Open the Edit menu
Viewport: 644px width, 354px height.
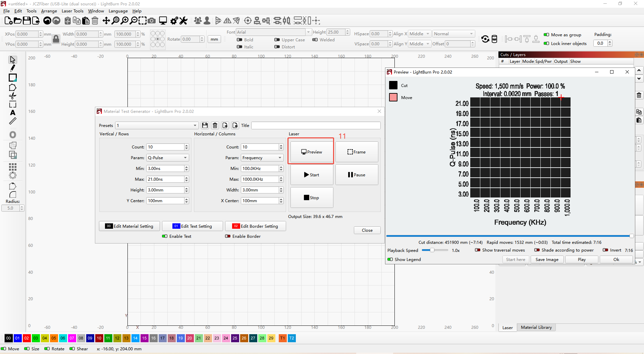[18, 11]
